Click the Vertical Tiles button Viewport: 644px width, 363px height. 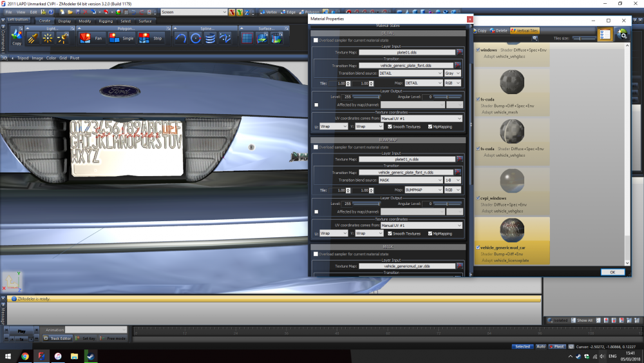tap(524, 31)
